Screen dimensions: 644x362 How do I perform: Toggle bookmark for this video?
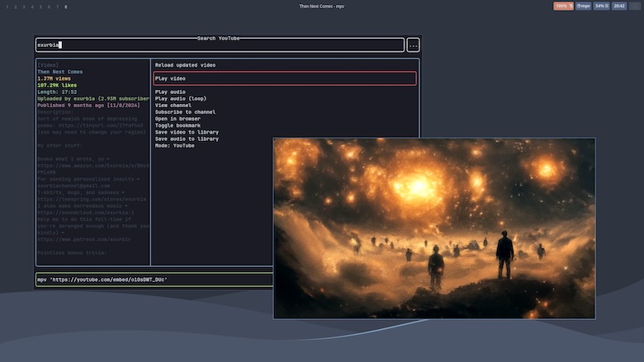tap(178, 125)
